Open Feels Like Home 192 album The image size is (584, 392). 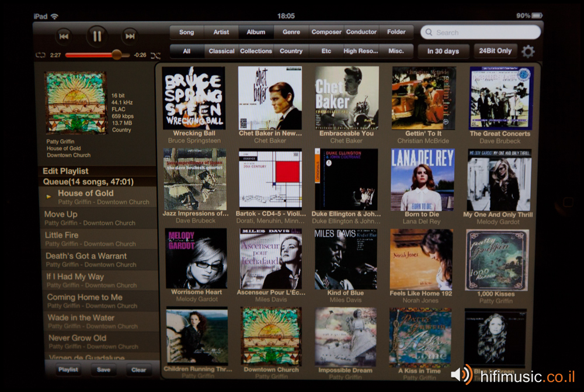(421, 260)
